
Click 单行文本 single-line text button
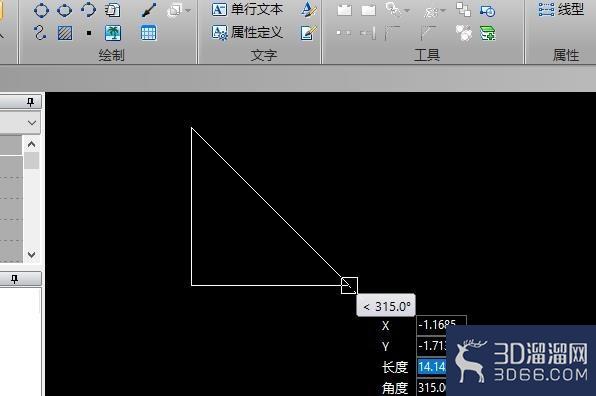point(247,10)
